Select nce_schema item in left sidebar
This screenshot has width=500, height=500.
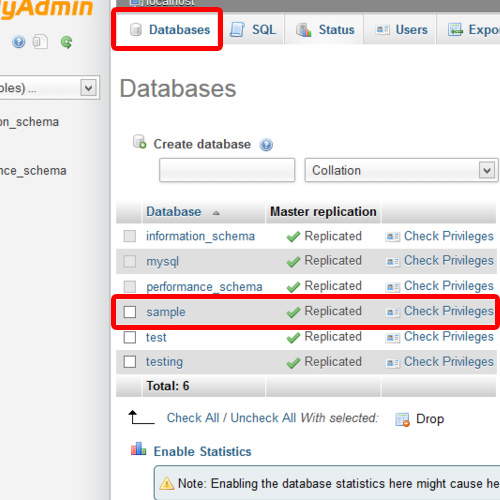point(33,171)
